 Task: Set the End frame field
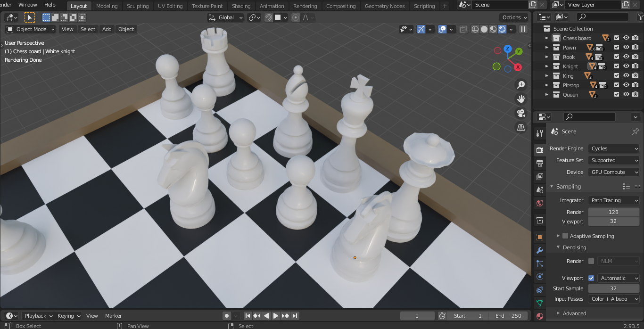[x=508, y=315]
